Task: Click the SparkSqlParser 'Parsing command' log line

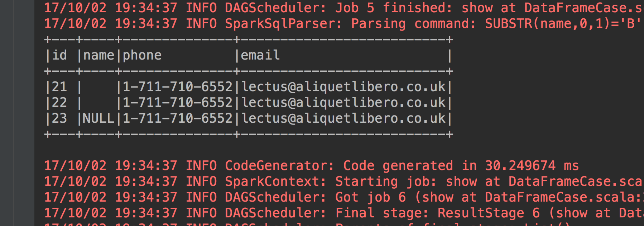Action: [344, 24]
